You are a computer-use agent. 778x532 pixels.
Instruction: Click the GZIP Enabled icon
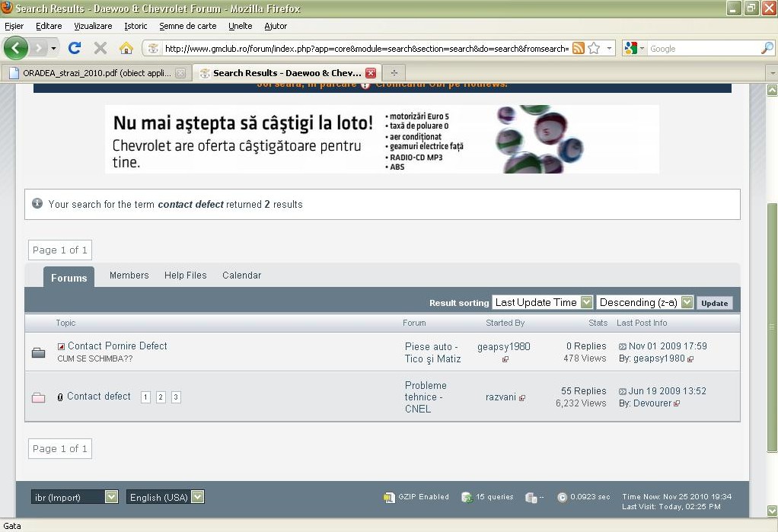(389, 497)
